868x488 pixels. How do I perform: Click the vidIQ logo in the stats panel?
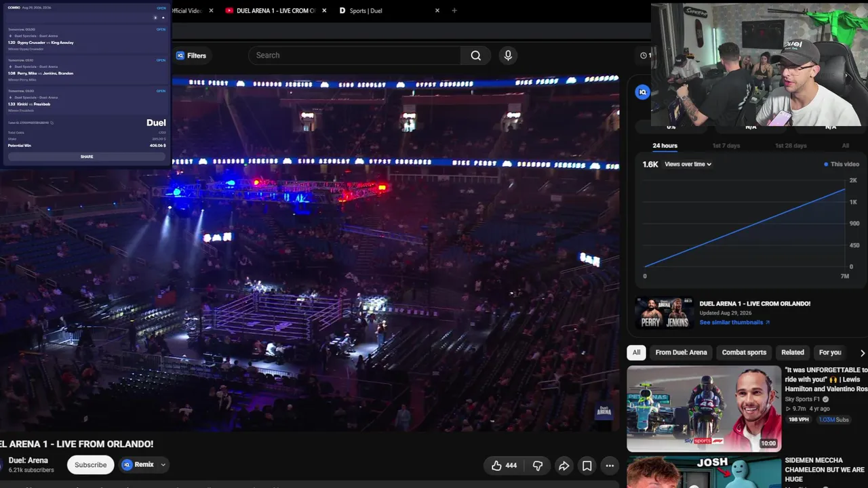(x=643, y=92)
